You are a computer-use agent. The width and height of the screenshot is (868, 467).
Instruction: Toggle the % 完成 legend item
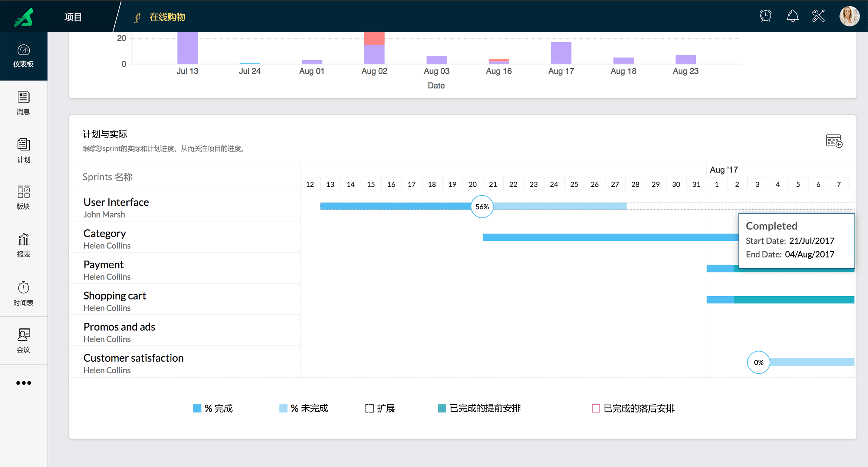click(x=213, y=408)
